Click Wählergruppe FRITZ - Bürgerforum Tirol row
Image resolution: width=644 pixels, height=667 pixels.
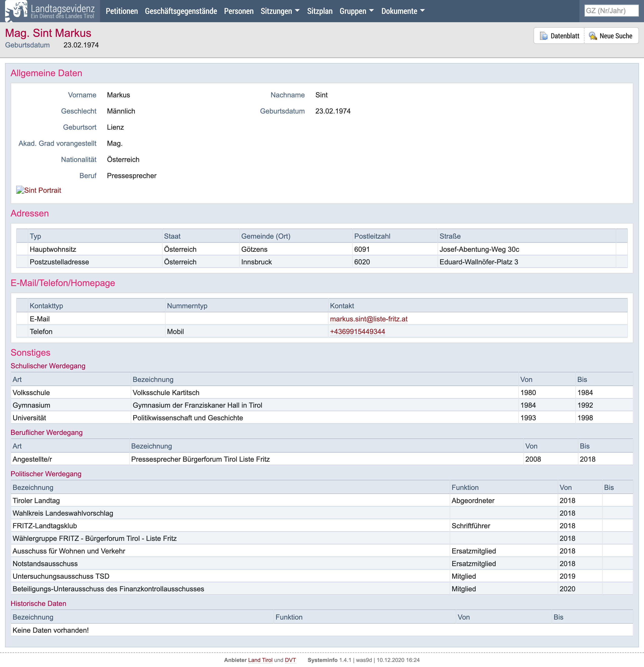point(322,538)
